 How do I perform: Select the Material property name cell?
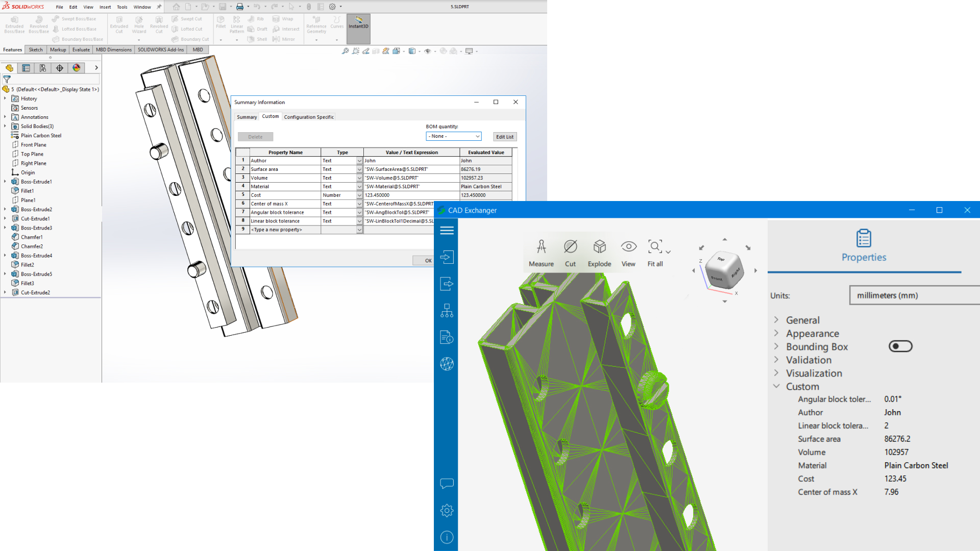[285, 186]
